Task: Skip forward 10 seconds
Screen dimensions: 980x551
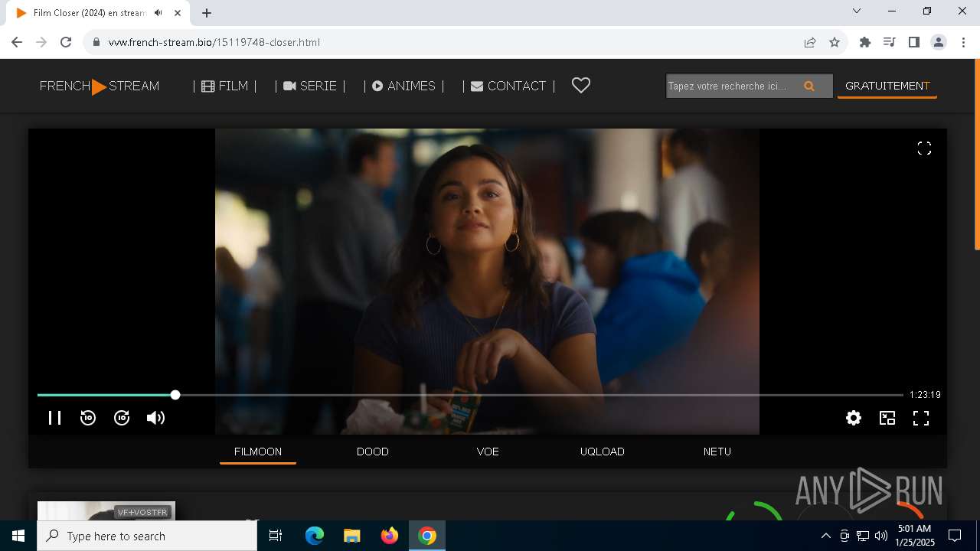Action: 122,418
